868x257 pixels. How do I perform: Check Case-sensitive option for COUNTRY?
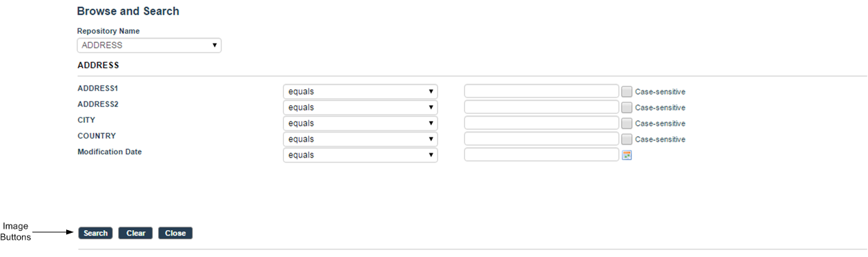[627, 140]
